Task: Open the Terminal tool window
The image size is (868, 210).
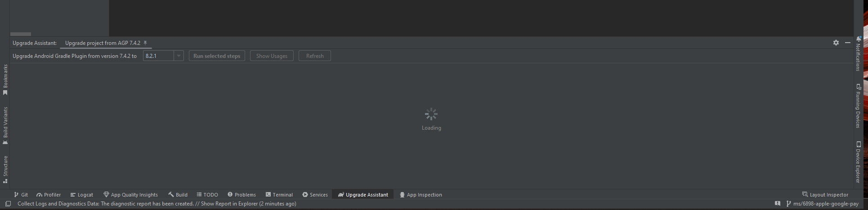Action: pos(279,195)
